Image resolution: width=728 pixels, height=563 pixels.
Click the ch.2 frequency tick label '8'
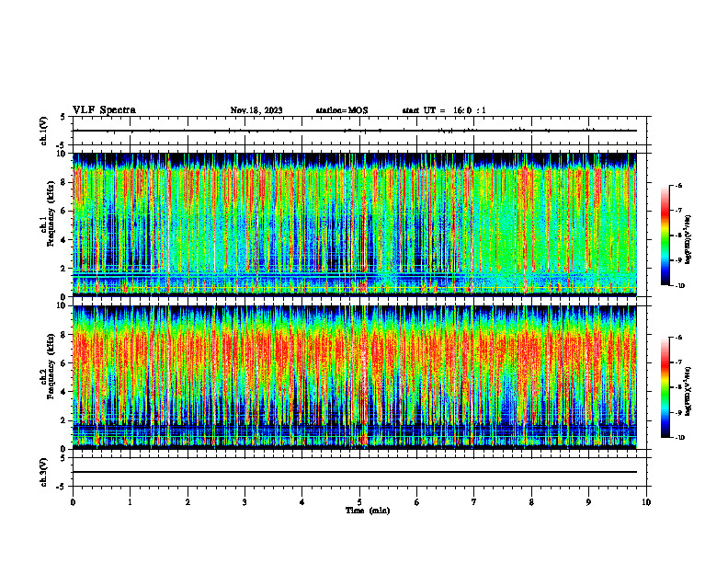tap(65, 335)
